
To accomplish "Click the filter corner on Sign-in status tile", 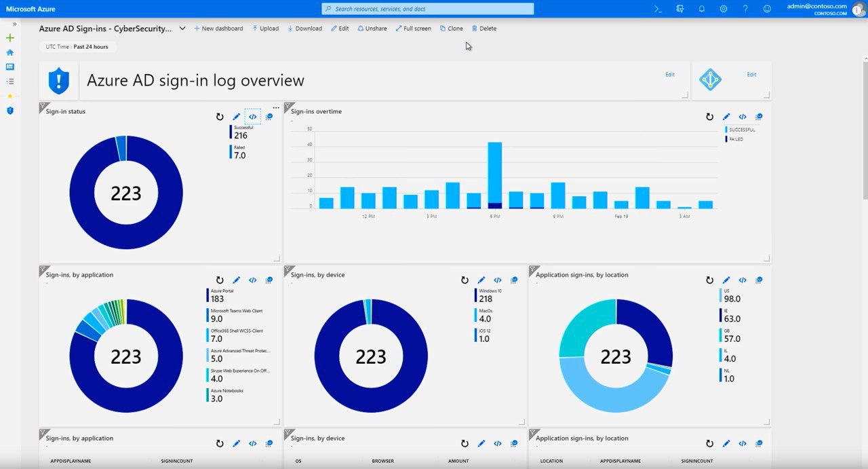I will coord(43,107).
